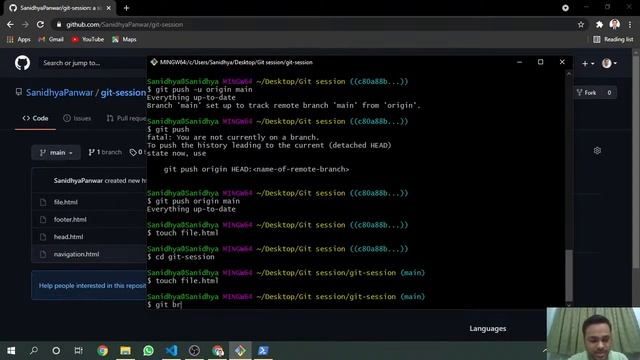Open SanidhyaPanwar profile link
The image size is (640, 360).
tap(60, 93)
